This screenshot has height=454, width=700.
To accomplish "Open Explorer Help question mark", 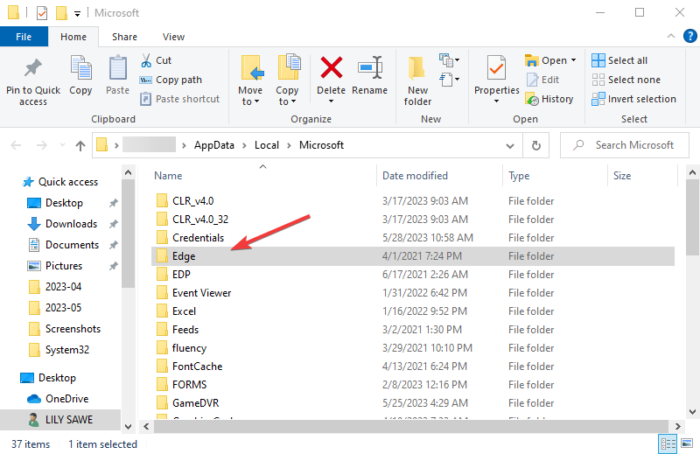I will [690, 36].
